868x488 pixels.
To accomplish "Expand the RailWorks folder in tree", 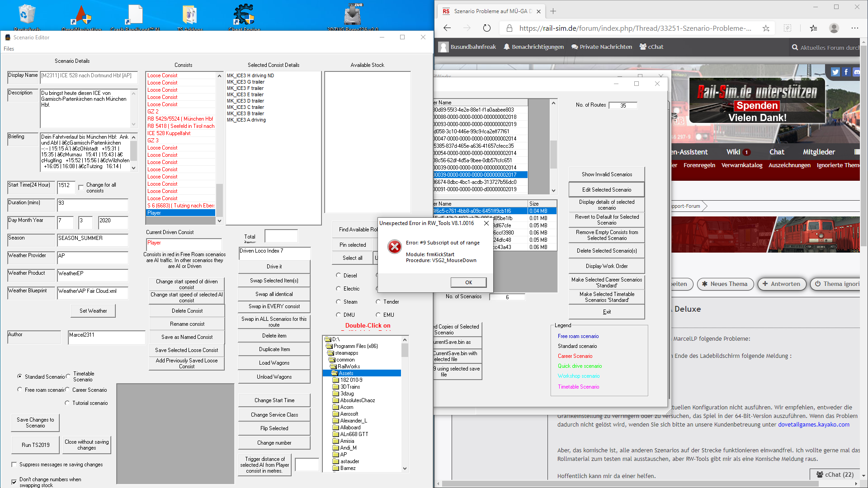I will click(348, 366).
